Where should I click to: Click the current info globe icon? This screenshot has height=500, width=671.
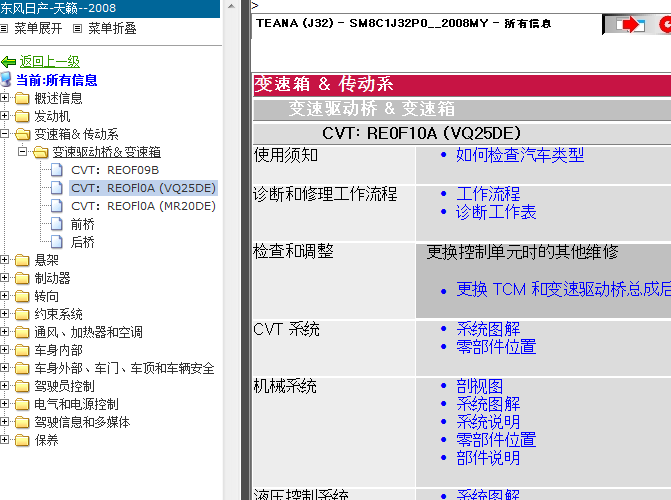6,80
